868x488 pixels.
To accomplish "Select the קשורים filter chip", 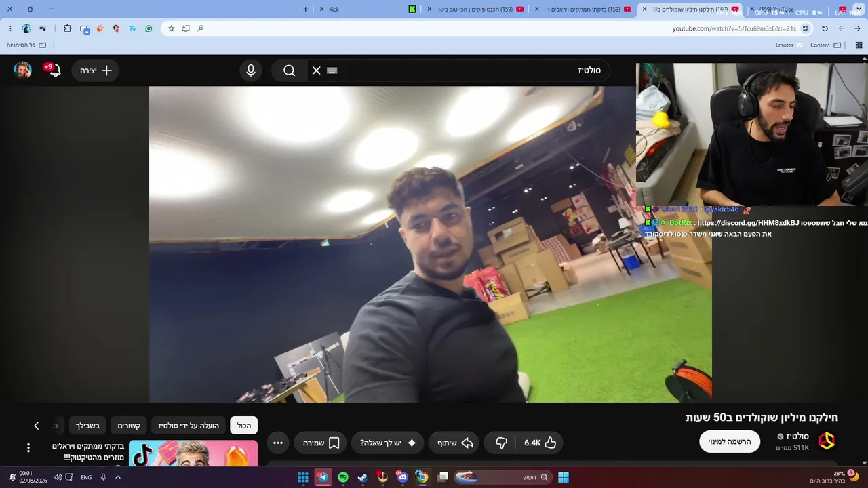I will click(x=129, y=426).
